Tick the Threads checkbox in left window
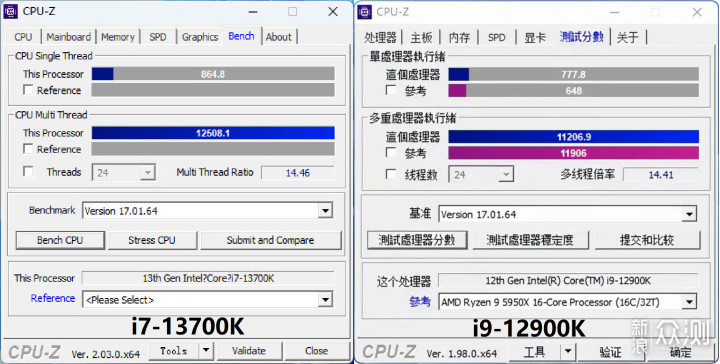The width and height of the screenshot is (720, 364). tap(28, 172)
